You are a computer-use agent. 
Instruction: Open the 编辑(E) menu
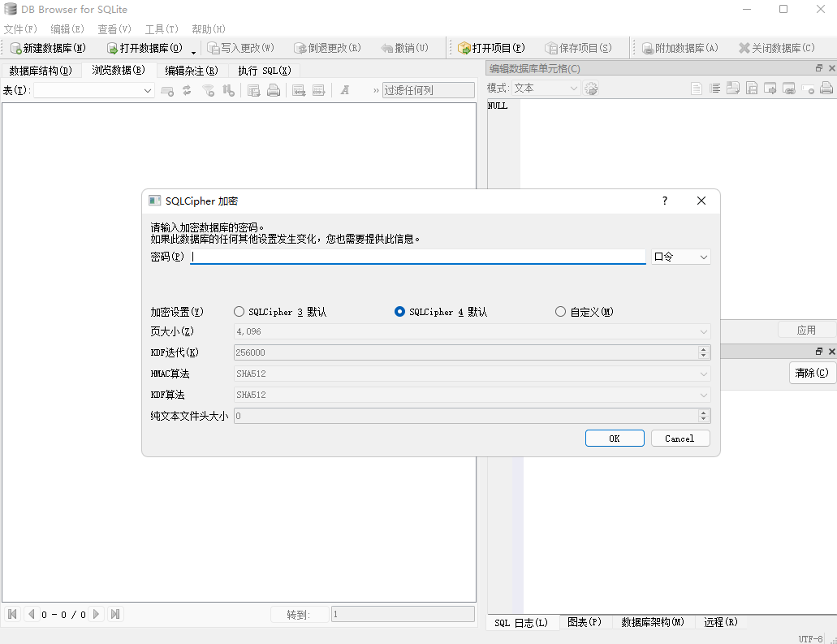pyautogui.click(x=67, y=29)
